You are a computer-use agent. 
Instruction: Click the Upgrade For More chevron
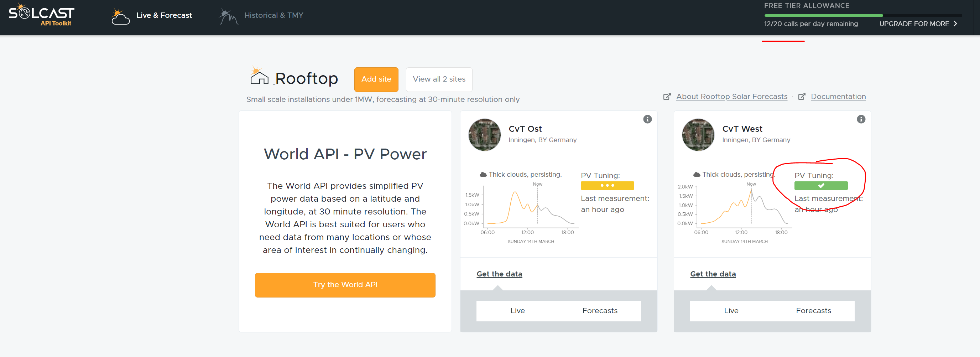(955, 24)
